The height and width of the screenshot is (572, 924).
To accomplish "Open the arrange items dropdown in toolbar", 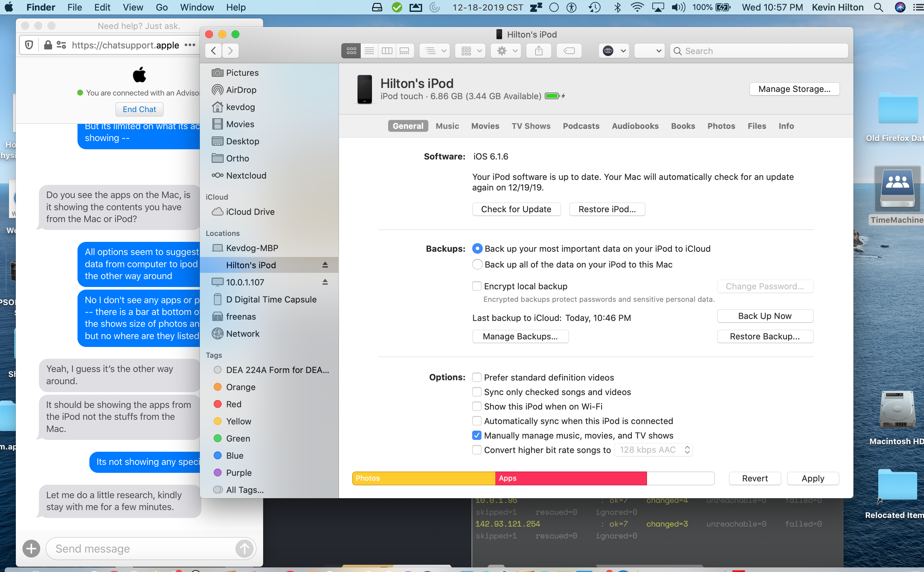I will tap(435, 51).
